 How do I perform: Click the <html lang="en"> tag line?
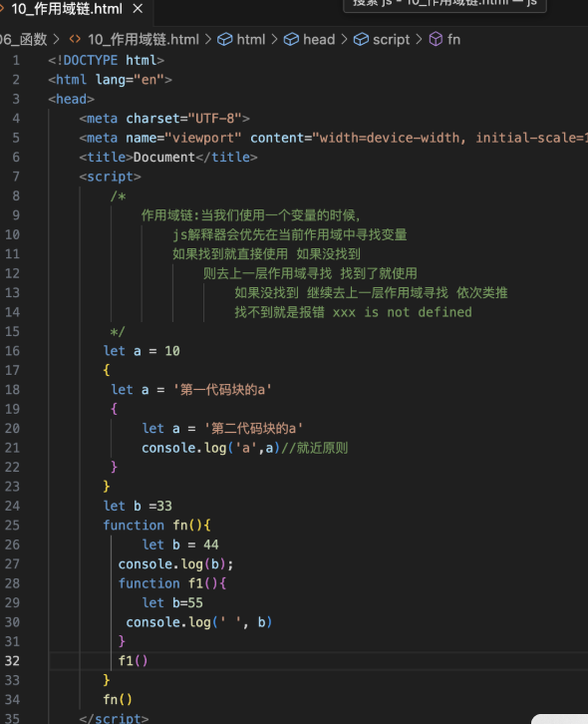coord(110,80)
